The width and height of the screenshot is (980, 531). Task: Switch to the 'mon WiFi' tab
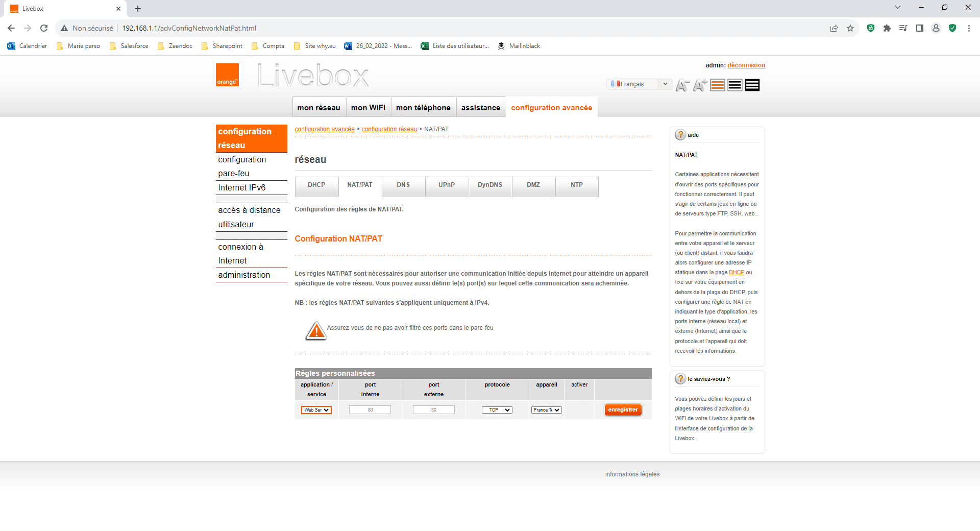coord(368,107)
